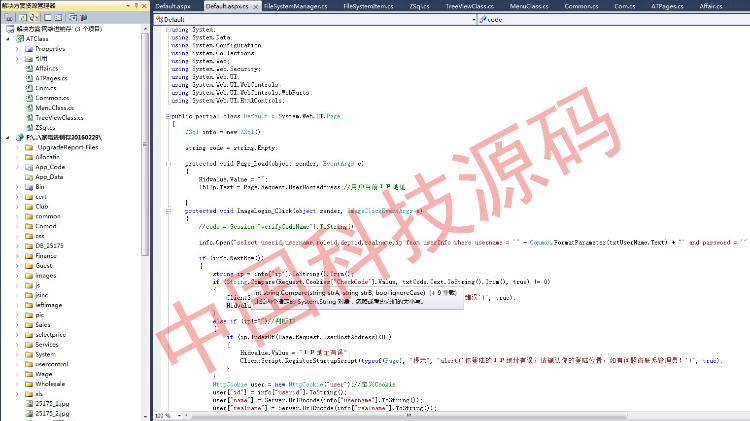This screenshot has width=750, height=421.
Task: Switch to the MenuClass.cs editor tab
Action: 529,6
